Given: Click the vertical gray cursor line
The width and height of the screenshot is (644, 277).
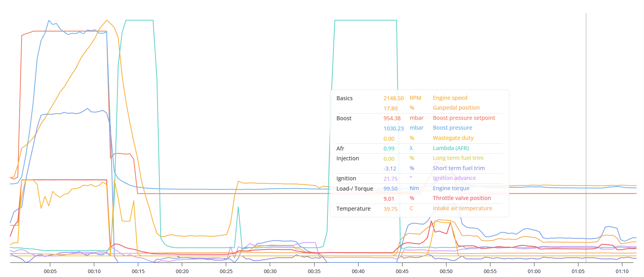Looking at the screenshot, I should click(x=586, y=138).
